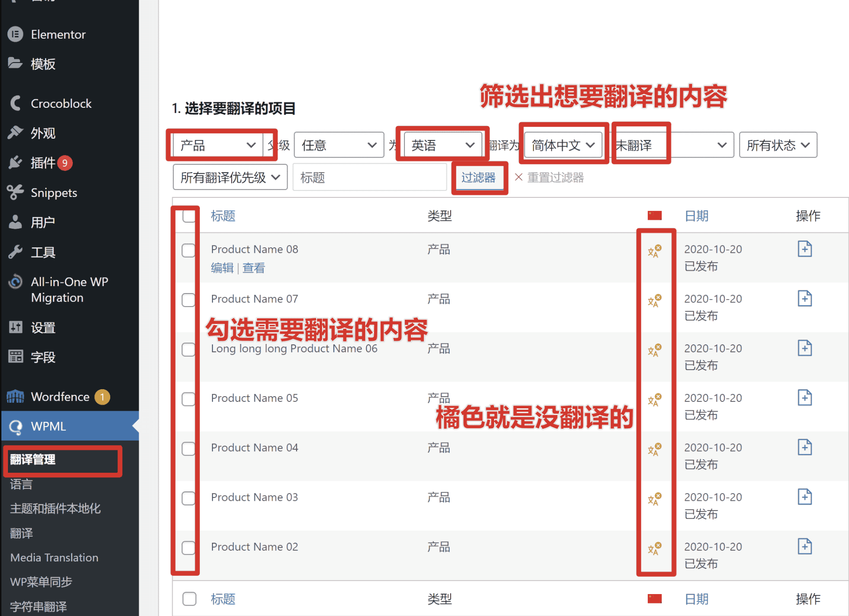
Task: Click the All-in-One WP Migration icon
Action: tap(15, 281)
